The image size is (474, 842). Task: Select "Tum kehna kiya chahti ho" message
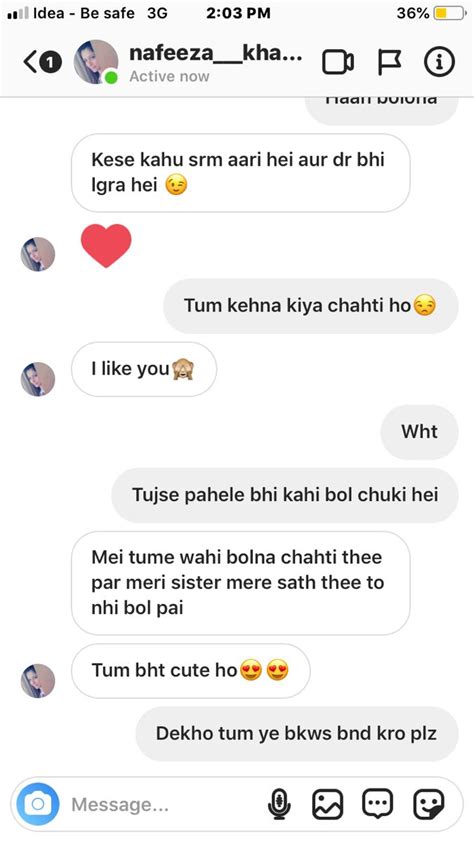pos(311,306)
